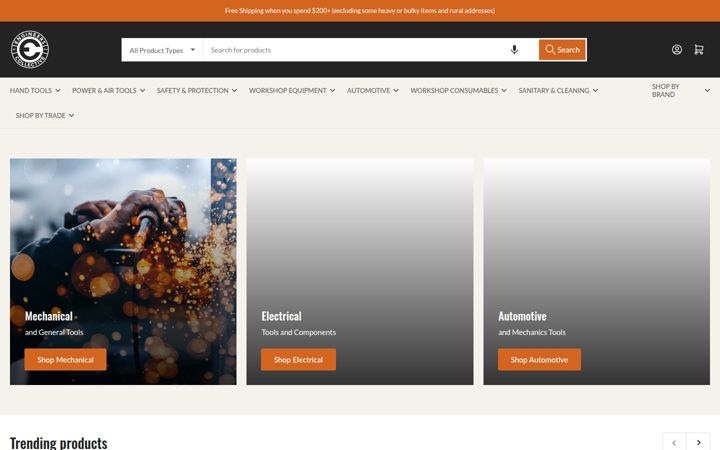Click Shop Automotive button
This screenshot has width=720, height=450.
tap(539, 360)
